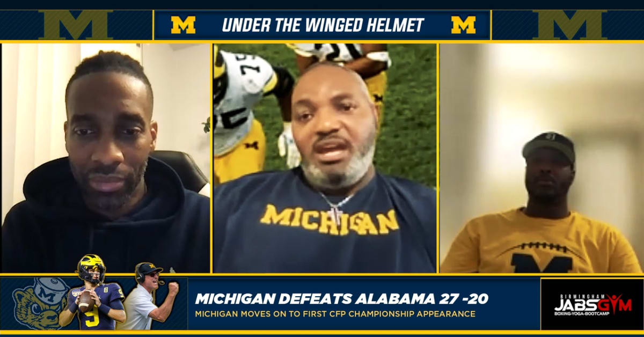Screen dimensions: 644x337
Task: Click the black cap on right guest
Action: [x=548, y=145]
